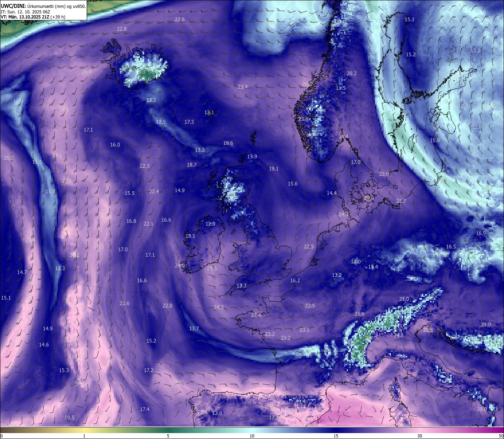The width and height of the screenshot is (504, 439).
Task: Click the 15.3 map value
Action: pyautogui.click(x=64, y=370)
